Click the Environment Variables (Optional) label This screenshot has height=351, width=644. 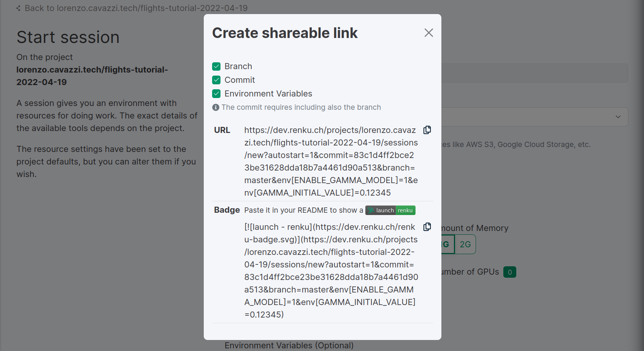pos(289,345)
